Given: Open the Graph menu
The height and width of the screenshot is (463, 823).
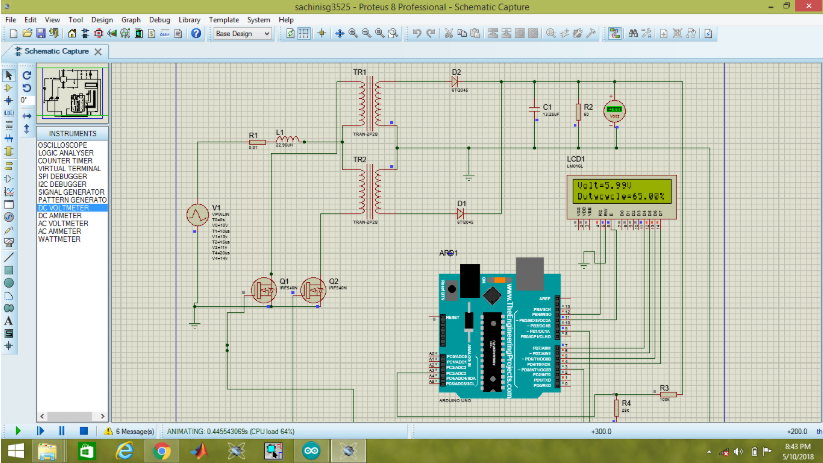Looking at the screenshot, I should coord(131,20).
